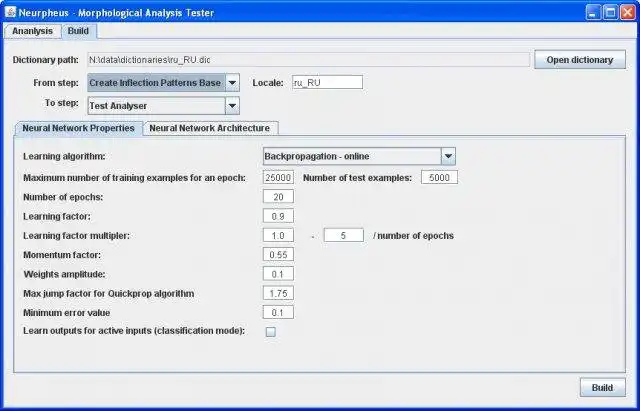Screen dimensions: 640x411
Task: Click the / number of epochs text
Action: (x=413, y=235)
